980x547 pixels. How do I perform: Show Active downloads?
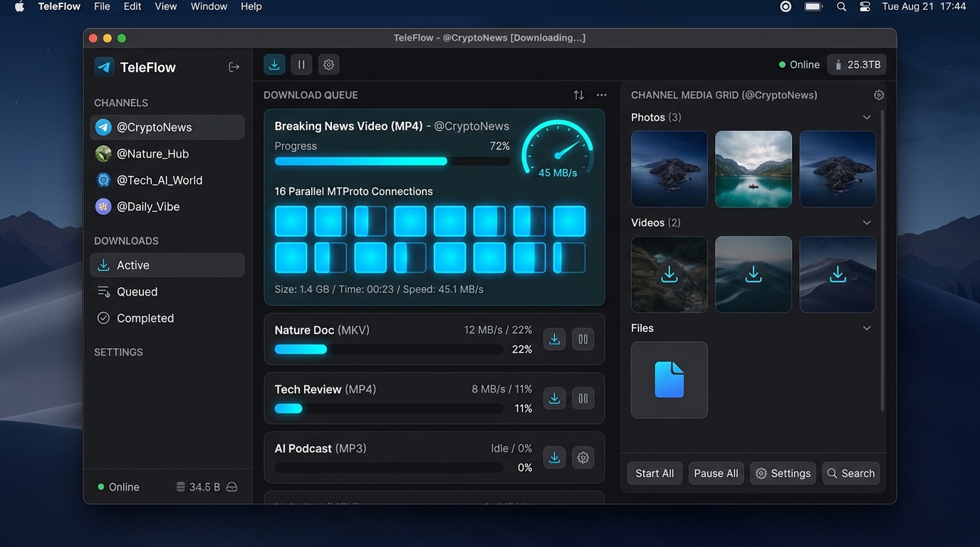[x=167, y=265]
